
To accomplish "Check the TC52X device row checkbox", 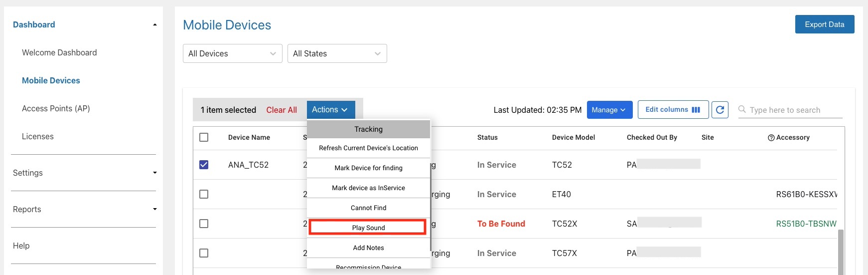I will (x=204, y=224).
